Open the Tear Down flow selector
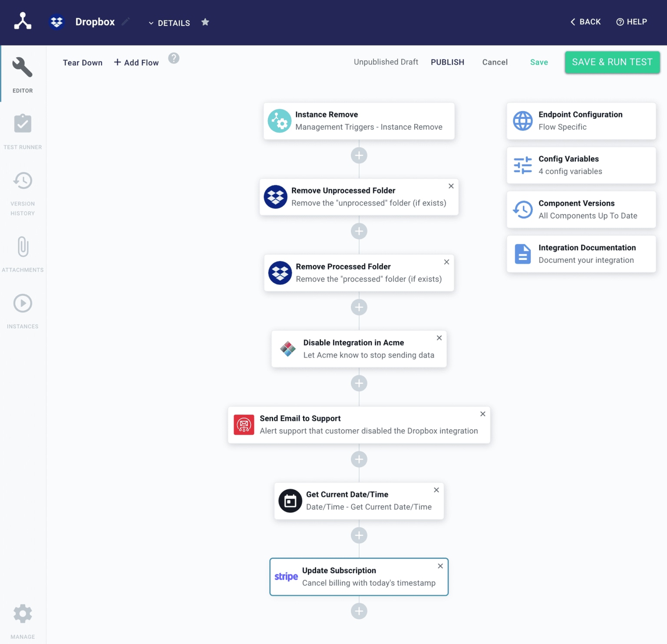Image resolution: width=667 pixels, height=644 pixels. pyautogui.click(x=83, y=62)
